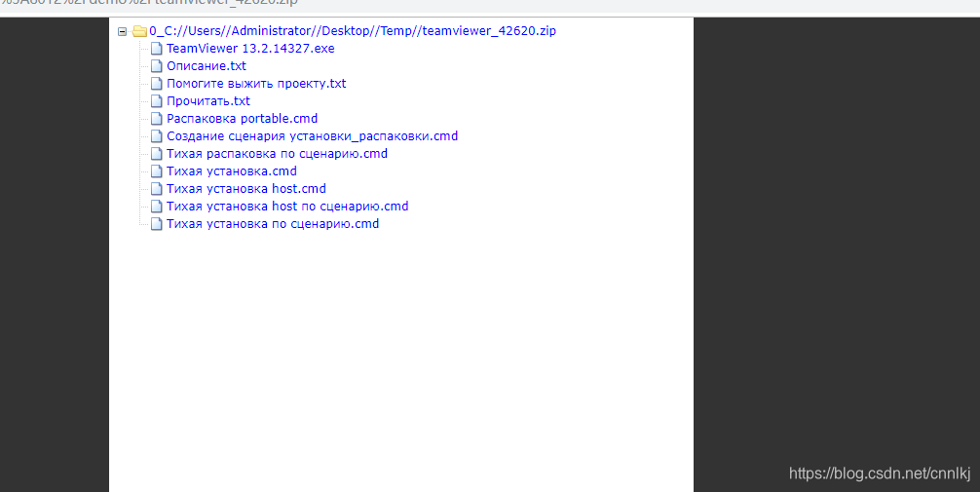980x492 pixels.
Task: Open TeamViewer 13.2.14327.exe entry
Action: tap(250, 48)
